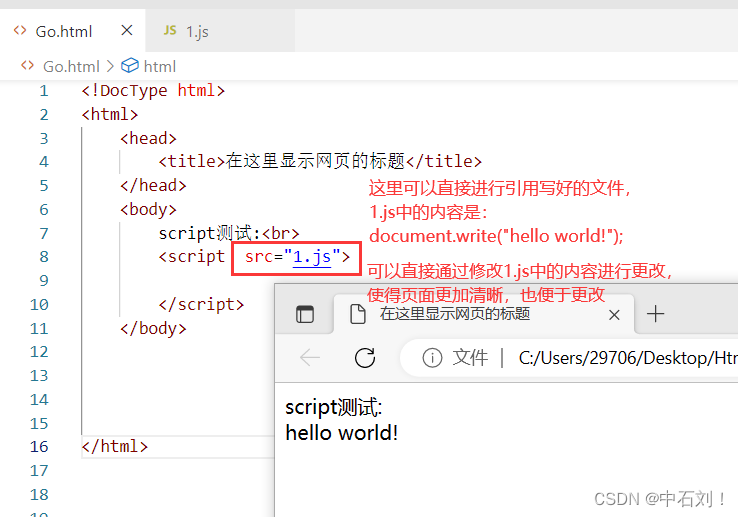
Task: Click the HTML file icon on Go.html tab
Action: click(20, 31)
